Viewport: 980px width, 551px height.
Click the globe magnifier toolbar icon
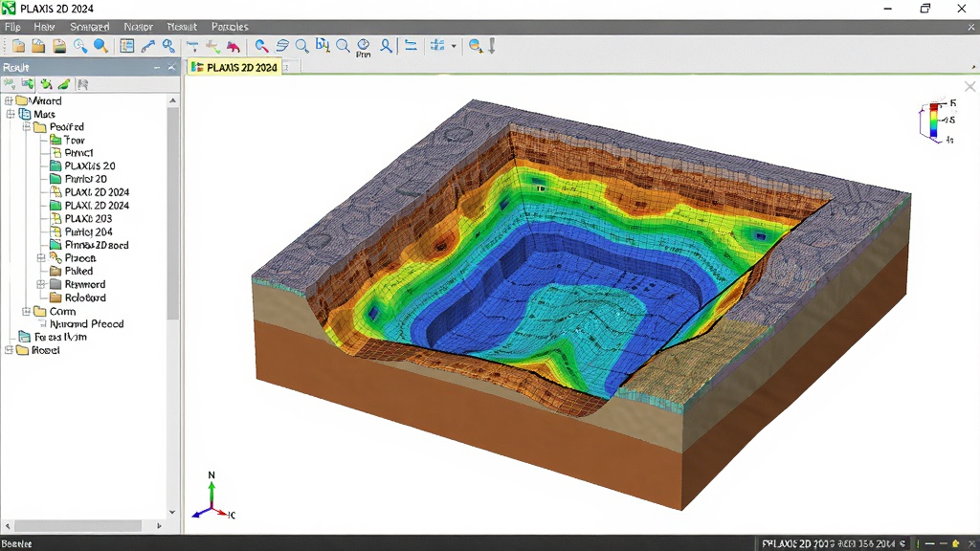click(476, 46)
